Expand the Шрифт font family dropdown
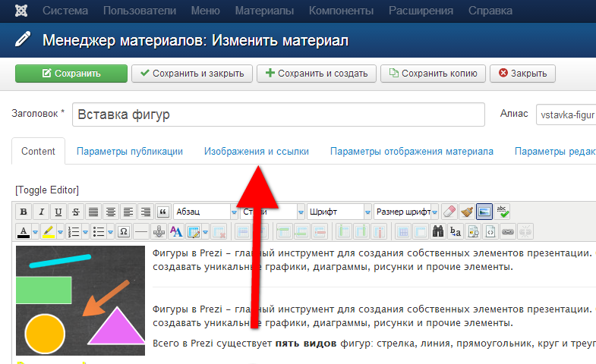Screen dimensions: 596x364 334,212
